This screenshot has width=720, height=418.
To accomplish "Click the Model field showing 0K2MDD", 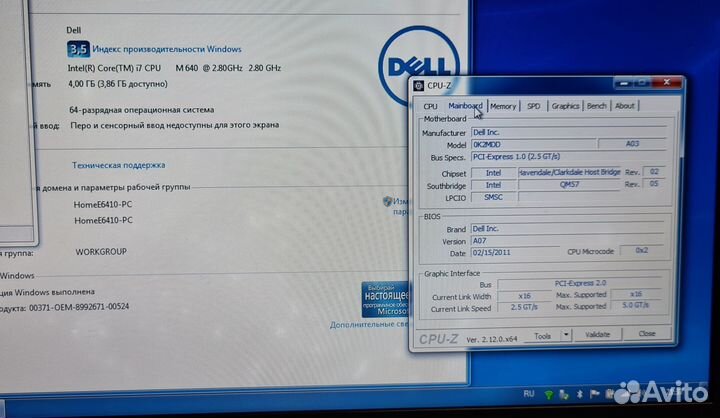I will point(533,144).
